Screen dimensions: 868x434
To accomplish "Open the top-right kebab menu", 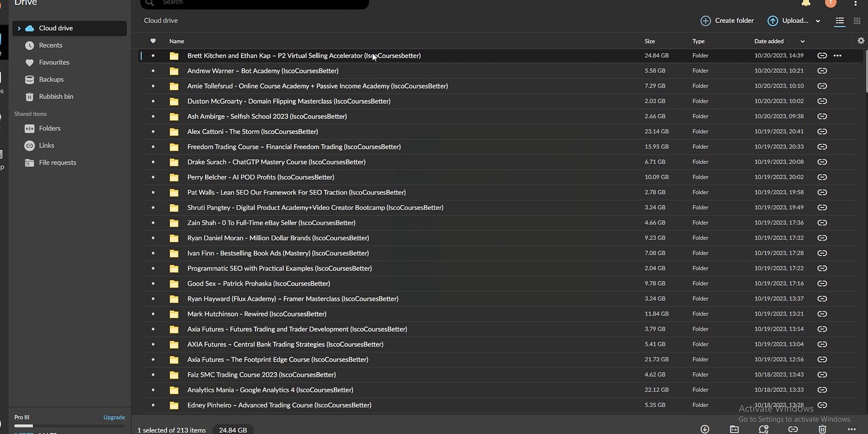I will click(x=856, y=3).
